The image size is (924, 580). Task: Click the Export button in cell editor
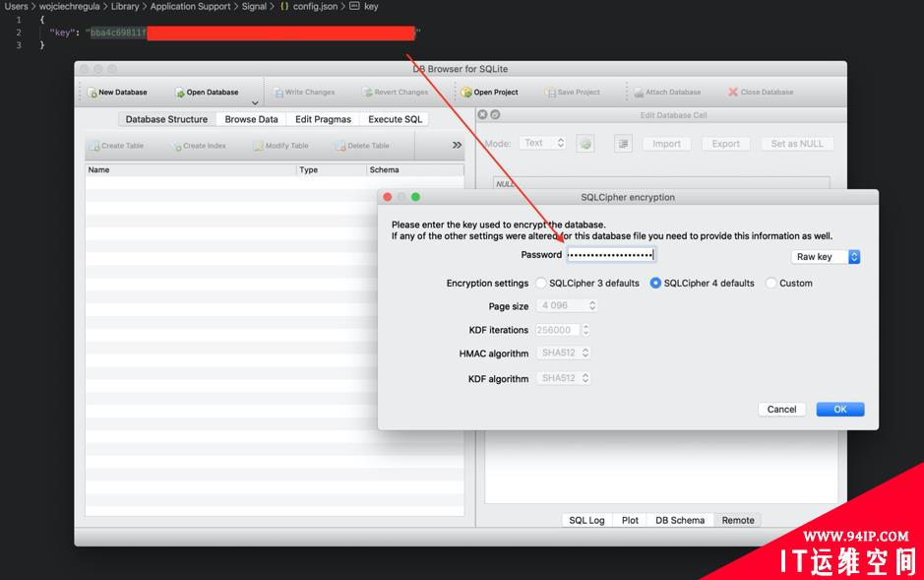coord(725,144)
